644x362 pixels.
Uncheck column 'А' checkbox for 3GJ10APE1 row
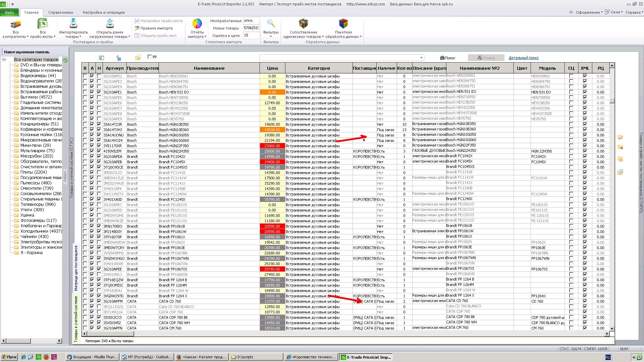click(x=92, y=92)
